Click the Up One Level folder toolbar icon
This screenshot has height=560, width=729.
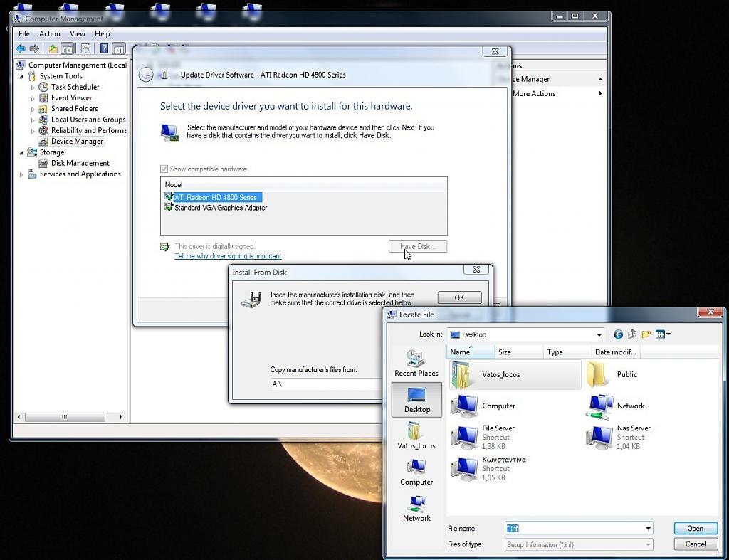coord(53,48)
